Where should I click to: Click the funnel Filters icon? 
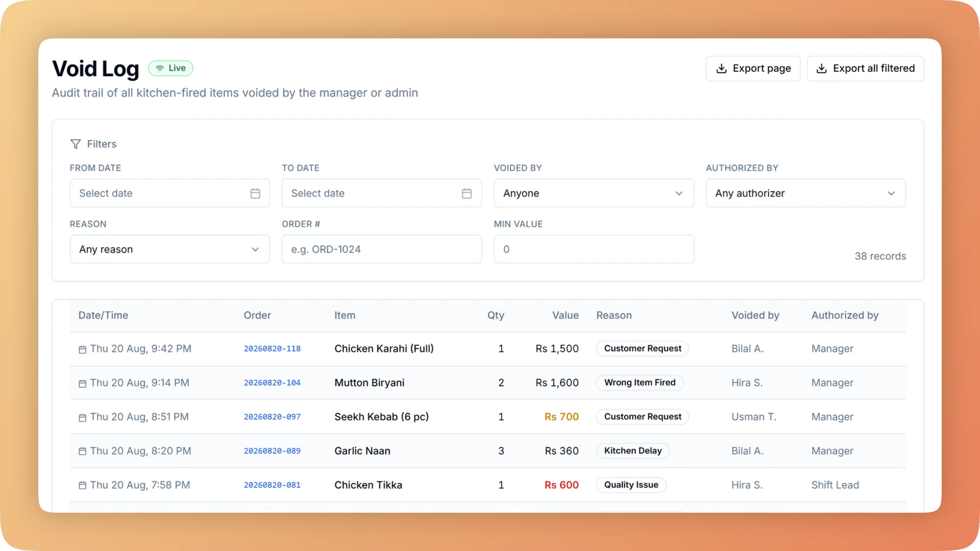click(76, 144)
